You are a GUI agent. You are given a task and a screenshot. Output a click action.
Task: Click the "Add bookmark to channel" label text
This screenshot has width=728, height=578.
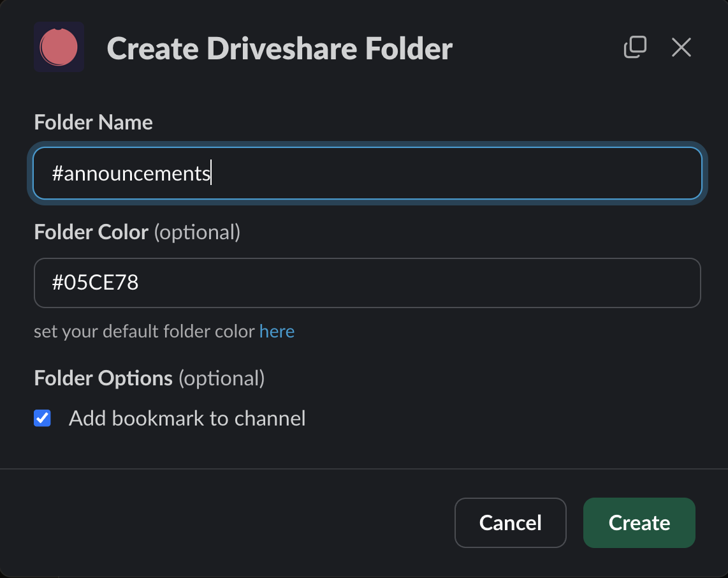pyautogui.click(x=187, y=419)
